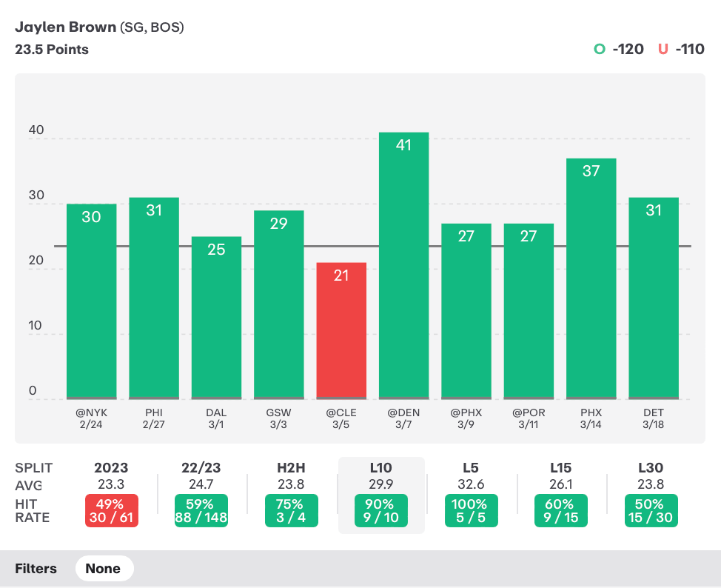
Task: Open the Filters None button
Action: [104, 568]
